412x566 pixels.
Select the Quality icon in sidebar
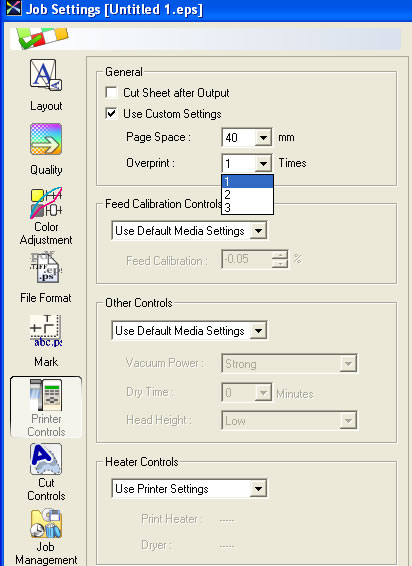pos(46,139)
